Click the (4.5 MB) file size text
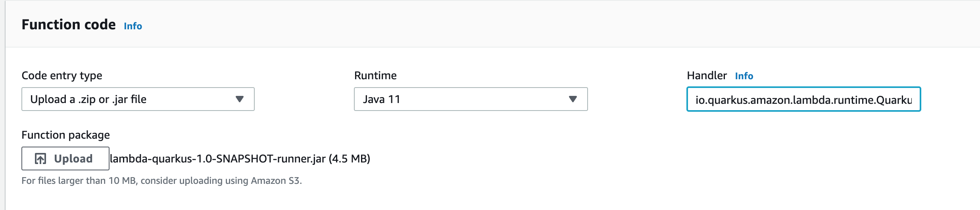Screen dimensions: 980x210 click(x=350, y=159)
